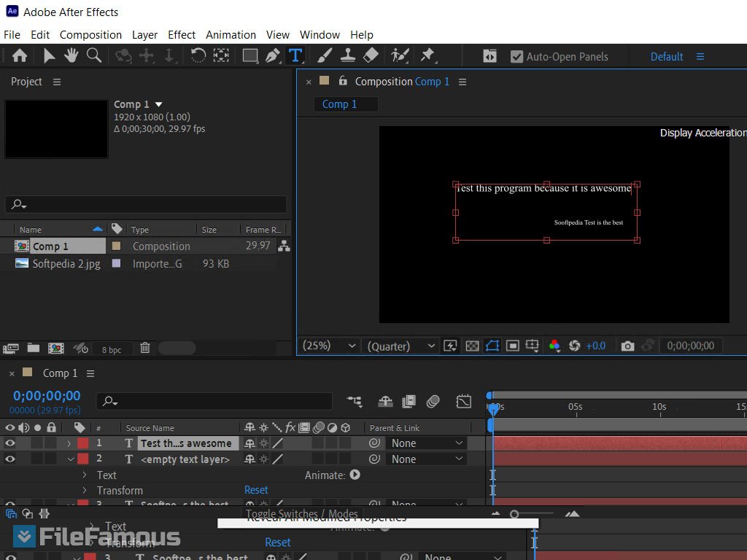747x560 pixels.
Task: Click the Project panel search field
Action: (146, 204)
